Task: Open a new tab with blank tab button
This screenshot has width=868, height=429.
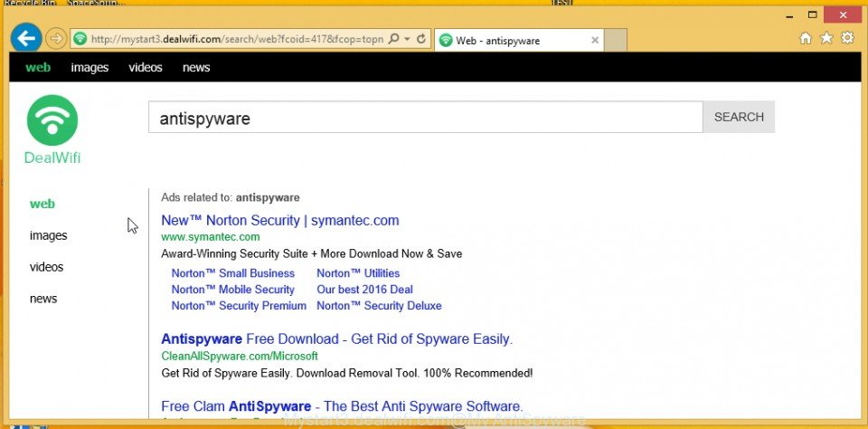Action: [x=616, y=40]
